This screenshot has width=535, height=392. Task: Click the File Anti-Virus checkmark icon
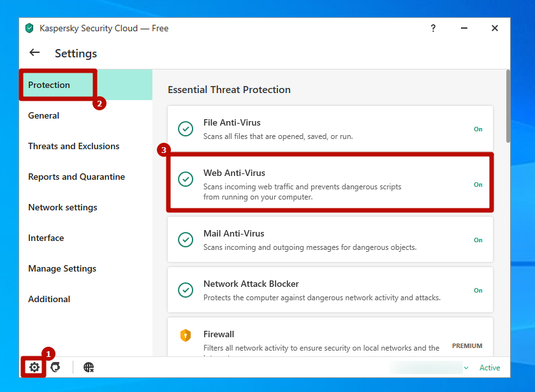185,129
